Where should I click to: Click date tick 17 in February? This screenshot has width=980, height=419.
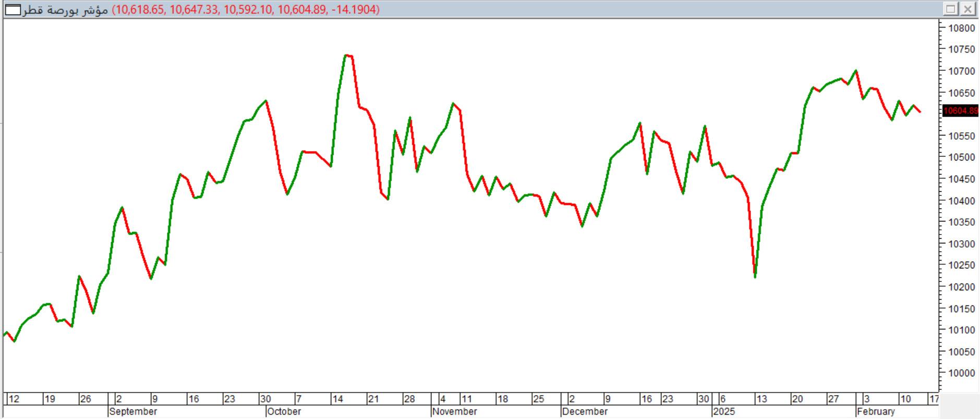[x=934, y=399]
